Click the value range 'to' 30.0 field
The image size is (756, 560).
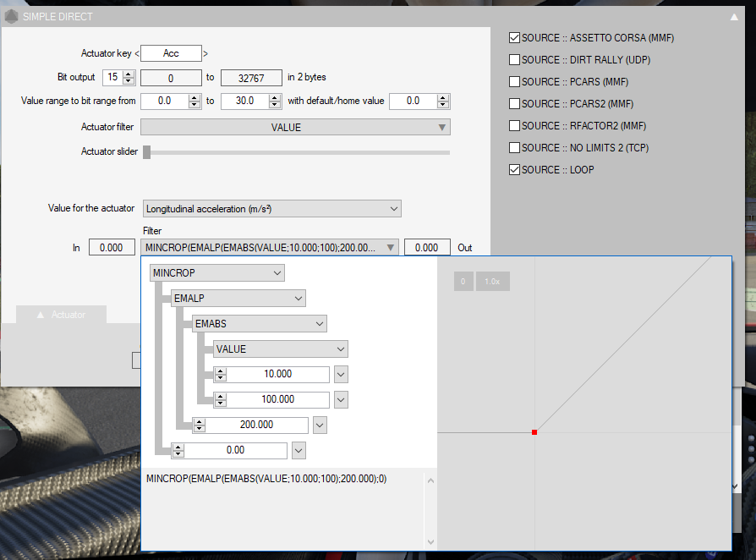click(245, 101)
